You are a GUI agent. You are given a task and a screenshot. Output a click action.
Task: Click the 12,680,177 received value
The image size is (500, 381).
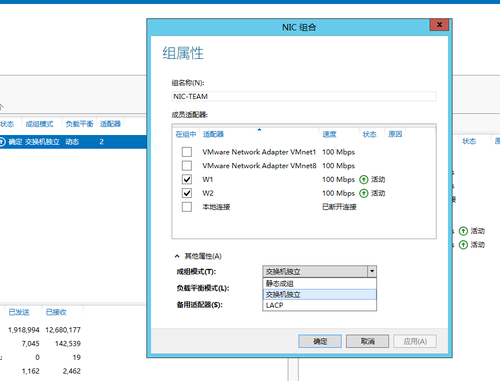[x=63, y=330]
